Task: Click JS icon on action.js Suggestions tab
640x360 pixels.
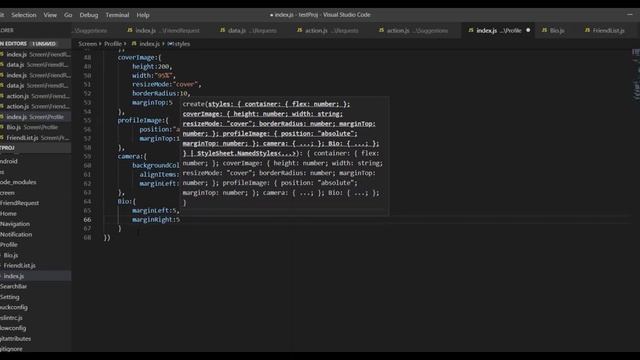Action: pyautogui.click(x=381, y=30)
